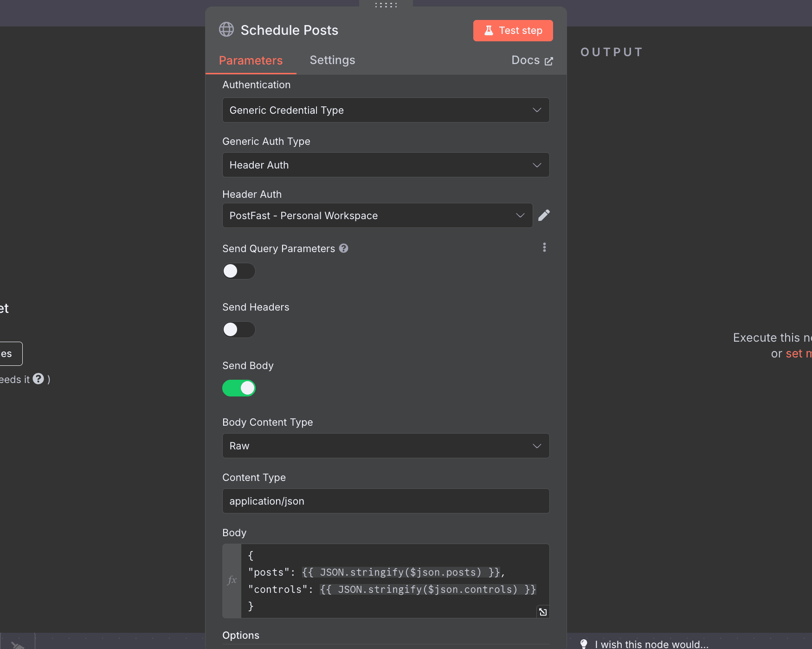Viewport: 812px width, 649px height.
Task: Switch to the Parameters tab
Action: pos(251,60)
